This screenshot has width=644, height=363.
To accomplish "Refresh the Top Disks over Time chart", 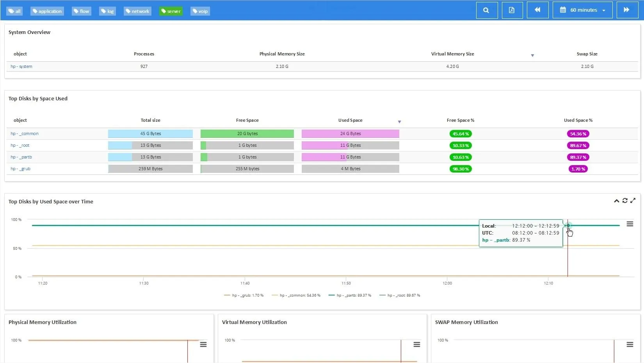I will tap(625, 201).
